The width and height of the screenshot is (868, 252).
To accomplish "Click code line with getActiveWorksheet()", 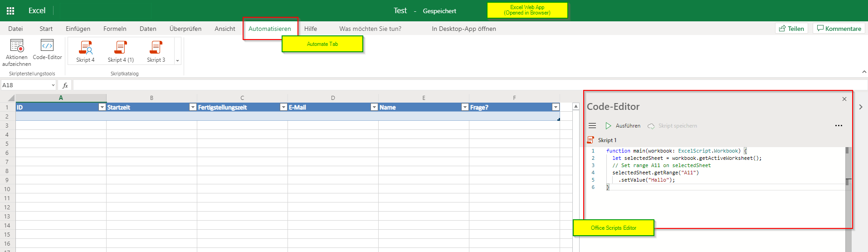I will 687,158.
